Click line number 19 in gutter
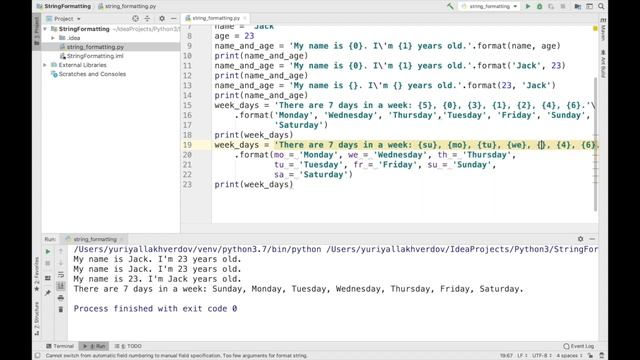This screenshot has height=360, width=640. (187, 145)
